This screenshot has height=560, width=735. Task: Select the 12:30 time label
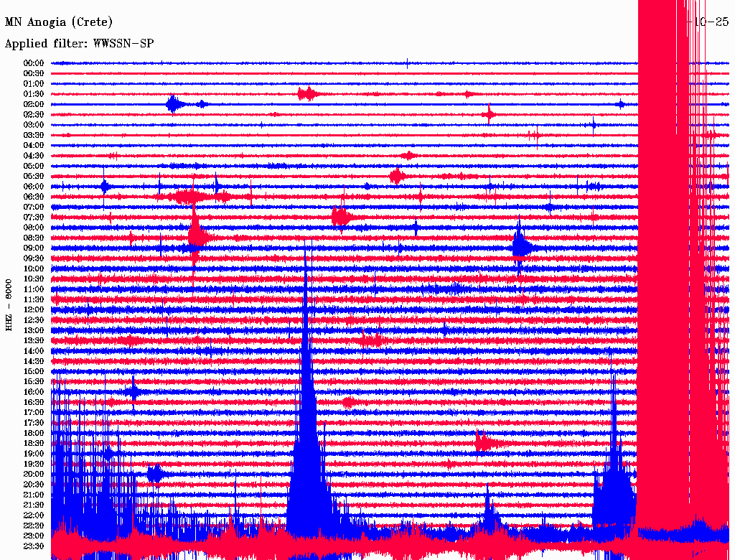[x=34, y=320]
